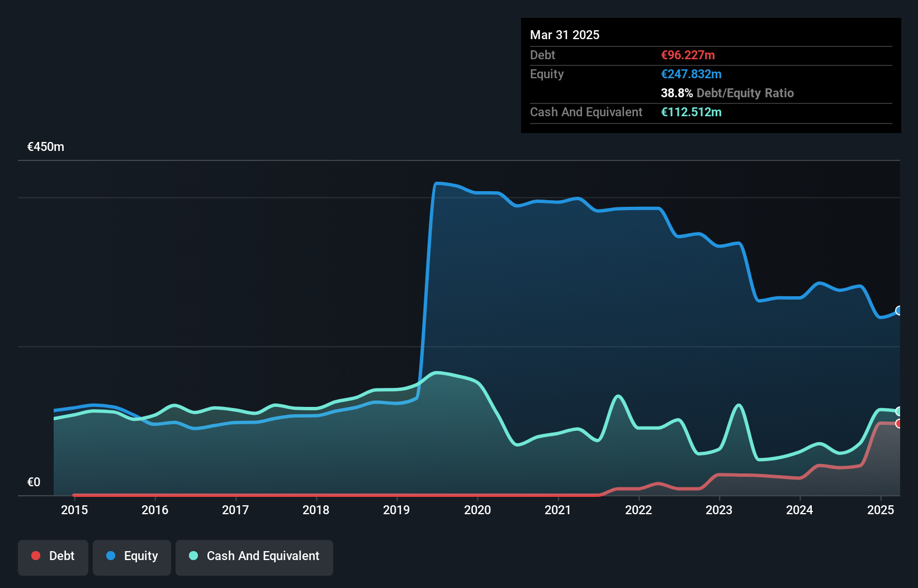Toggle the Debt series legend button
This screenshot has width=918, height=588.
pos(53,557)
